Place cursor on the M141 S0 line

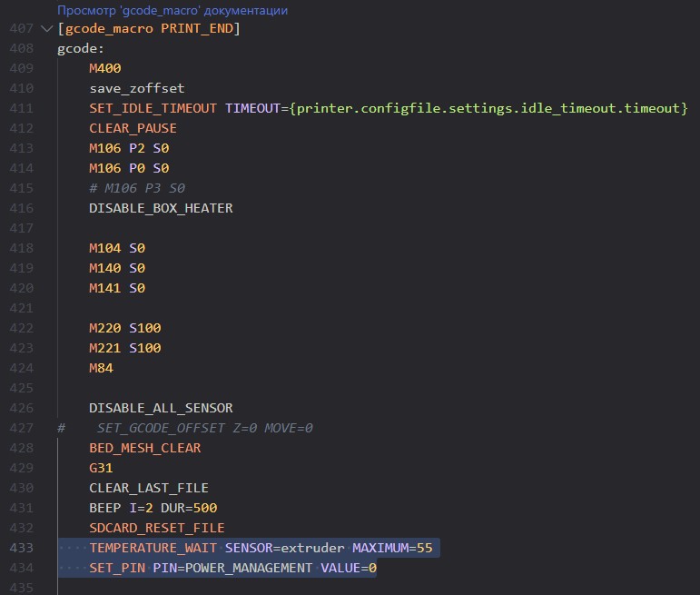(x=117, y=289)
